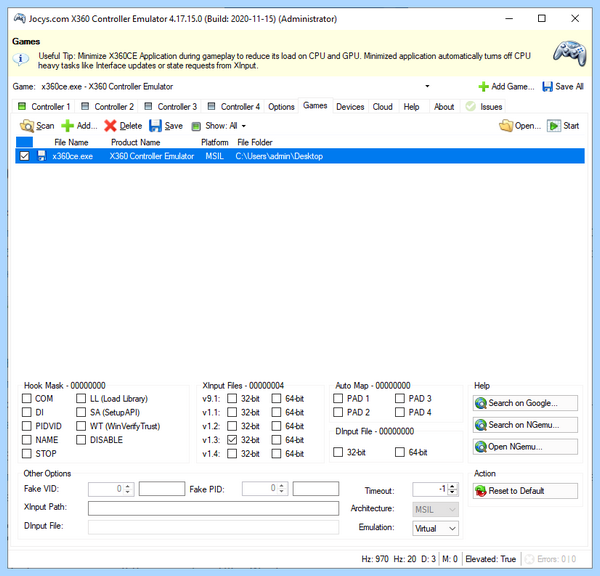
Task: Click the Open NGemu button
Action: click(525, 447)
